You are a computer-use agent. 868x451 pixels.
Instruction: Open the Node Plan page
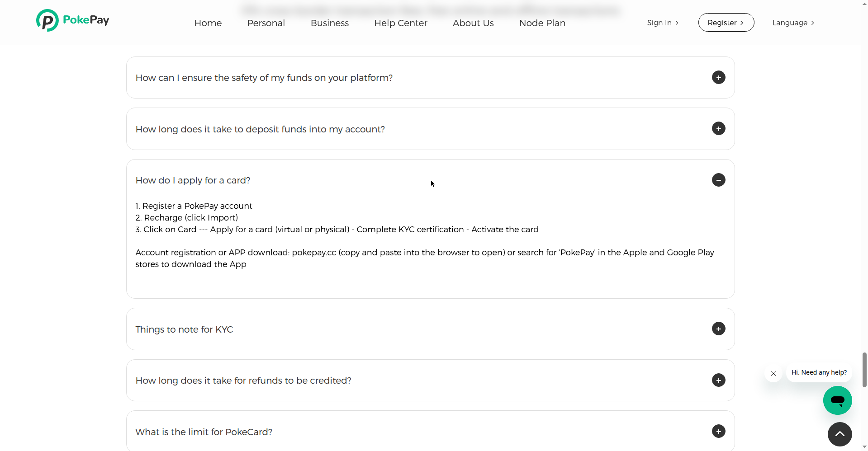click(542, 23)
